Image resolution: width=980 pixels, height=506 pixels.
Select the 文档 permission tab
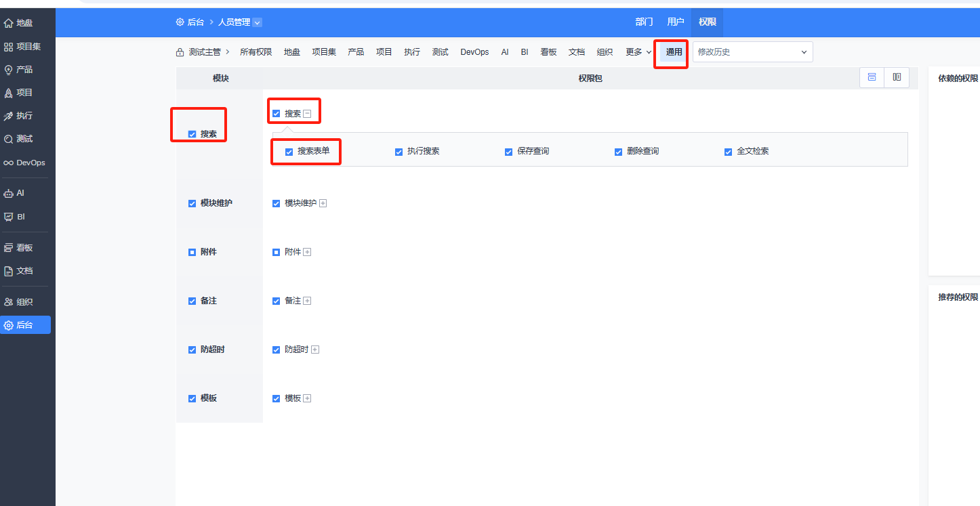(577, 52)
